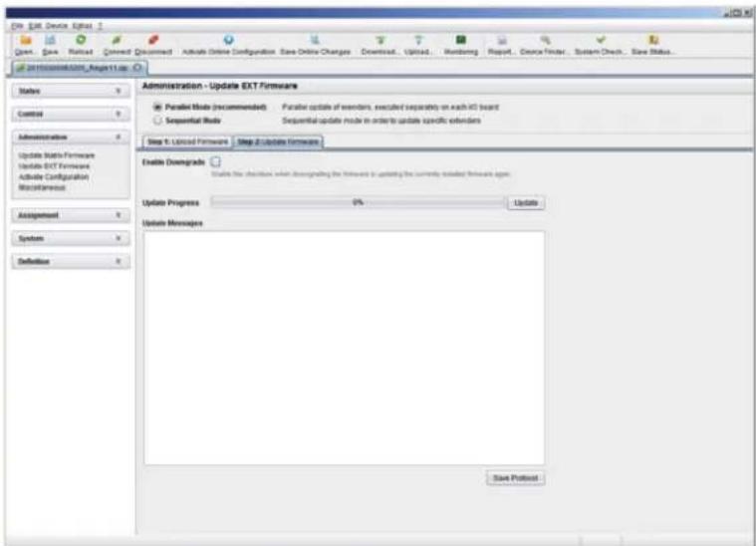Expand the Status sidebar section
756x546 pixels.
(x=71, y=91)
